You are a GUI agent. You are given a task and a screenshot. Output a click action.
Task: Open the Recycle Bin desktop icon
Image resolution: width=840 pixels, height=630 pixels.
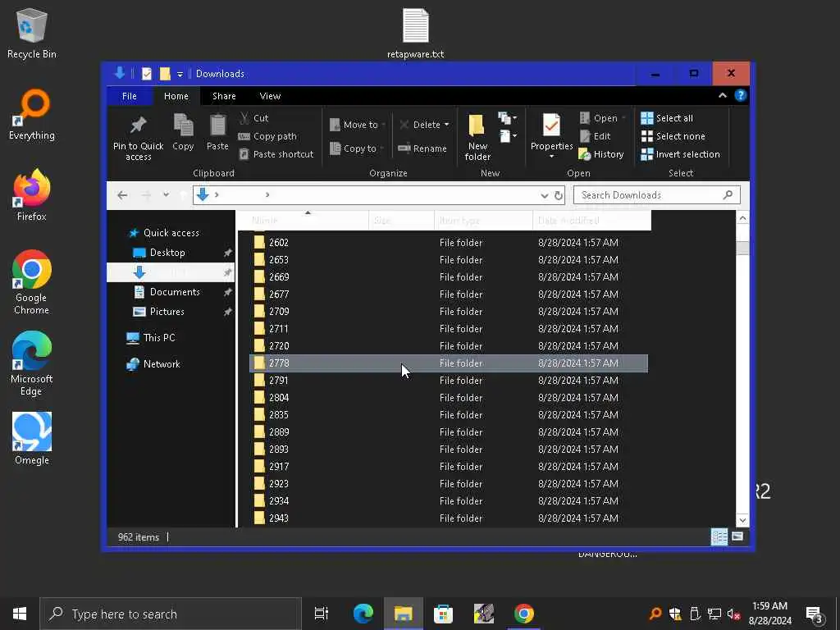click(32, 33)
